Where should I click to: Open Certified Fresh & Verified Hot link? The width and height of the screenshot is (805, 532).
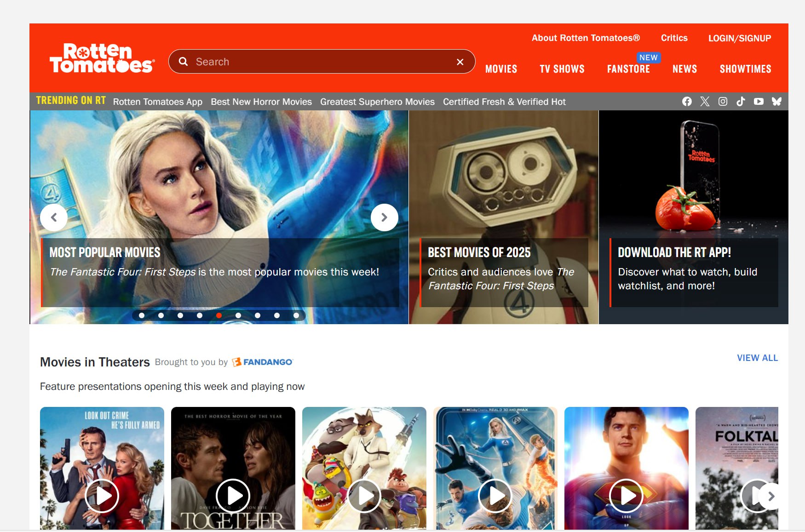click(504, 102)
